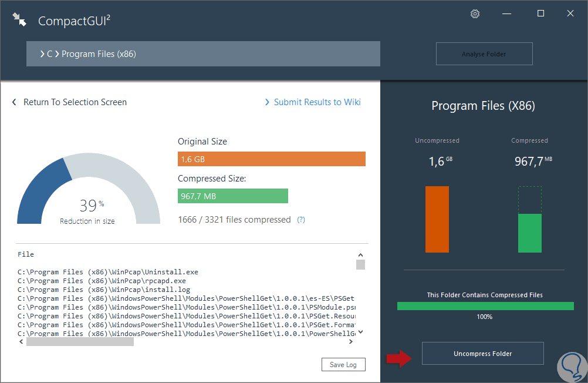Maximize the CompactGUI window
588x383 pixels.
click(541, 14)
